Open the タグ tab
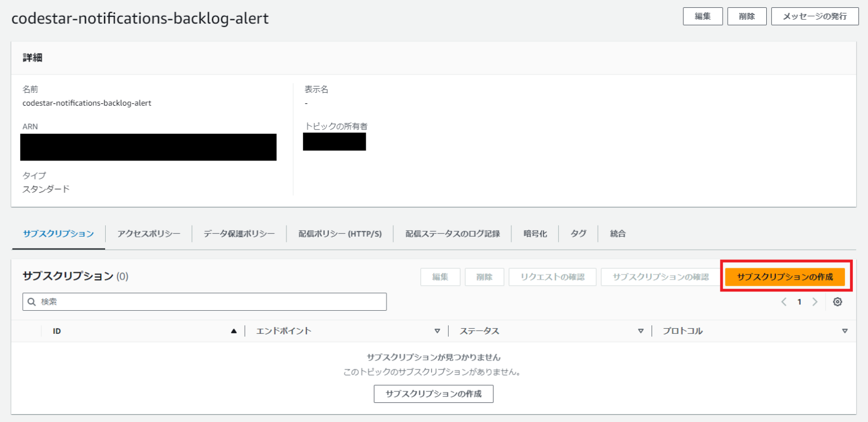 coord(578,233)
